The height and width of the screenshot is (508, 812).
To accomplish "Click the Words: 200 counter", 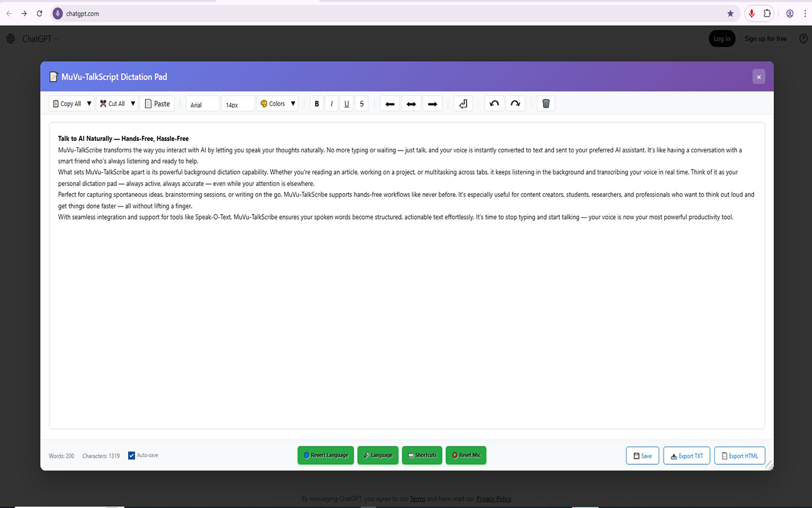I will pos(62,456).
